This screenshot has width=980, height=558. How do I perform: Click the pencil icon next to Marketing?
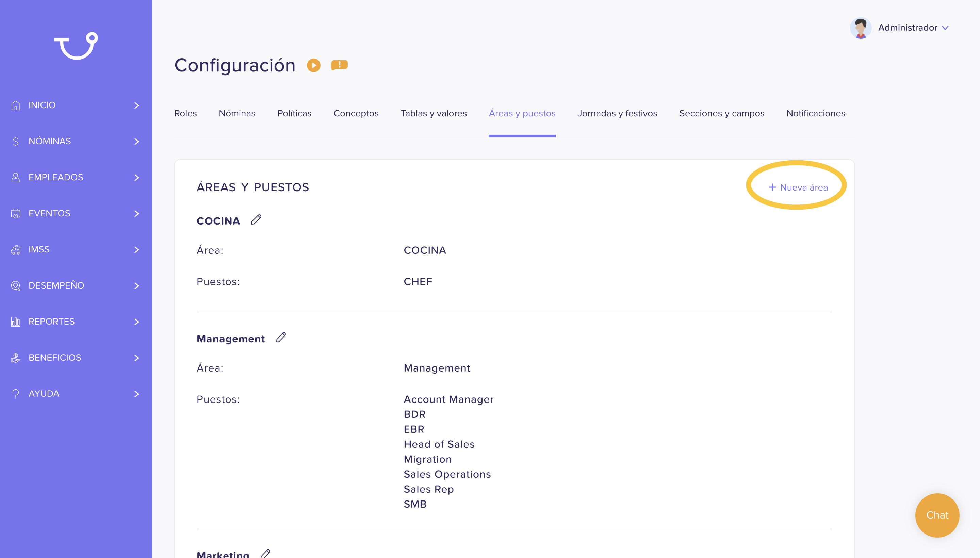coord(266,553)
